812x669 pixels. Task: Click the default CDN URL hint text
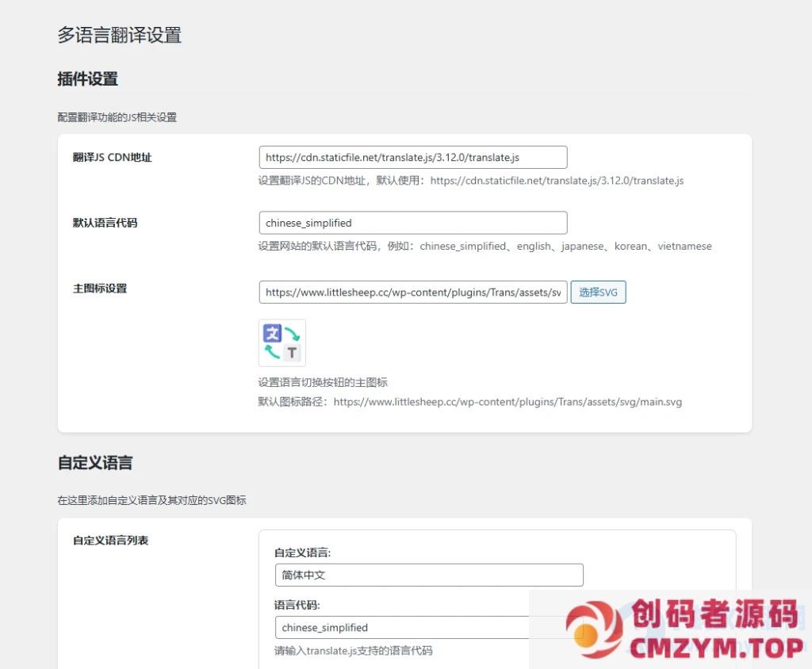470,180
